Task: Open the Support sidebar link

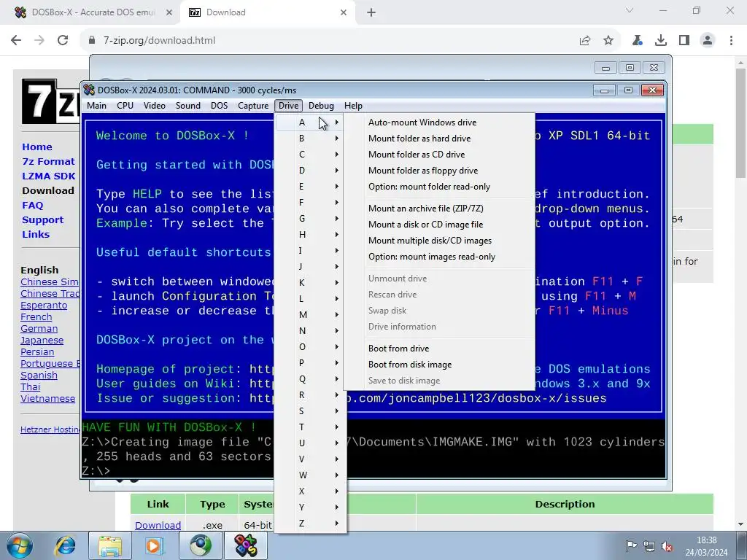Action: 42,220
